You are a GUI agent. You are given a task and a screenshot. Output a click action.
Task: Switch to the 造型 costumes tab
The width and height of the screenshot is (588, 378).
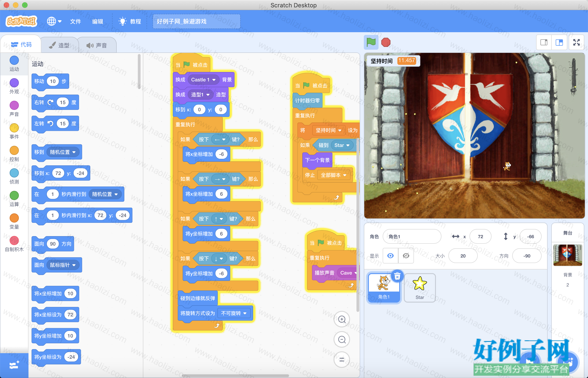click(x=59, y=45)
